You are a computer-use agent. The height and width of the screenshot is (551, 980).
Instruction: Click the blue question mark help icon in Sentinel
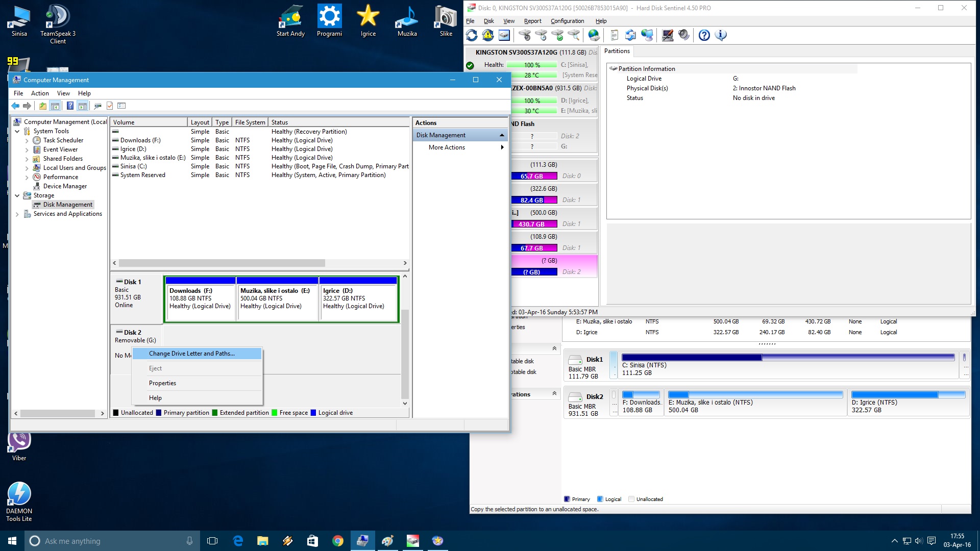[x=704, y=35]
